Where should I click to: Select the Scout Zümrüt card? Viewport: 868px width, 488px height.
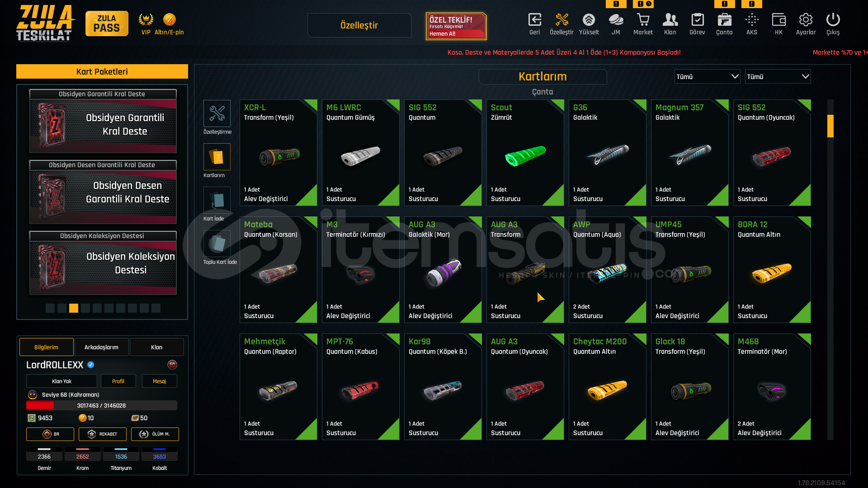(525, 153)
